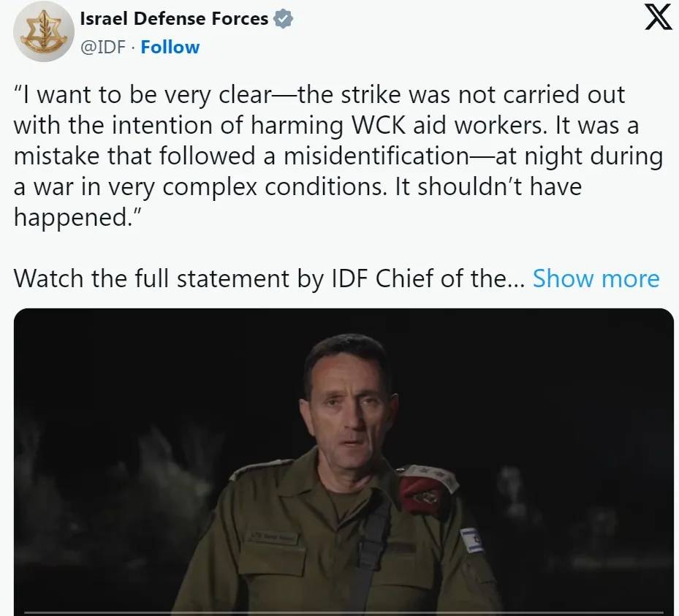Click the name tag on the uniform
The height and width of the screenshot is (616, 679).
[270, 536]
